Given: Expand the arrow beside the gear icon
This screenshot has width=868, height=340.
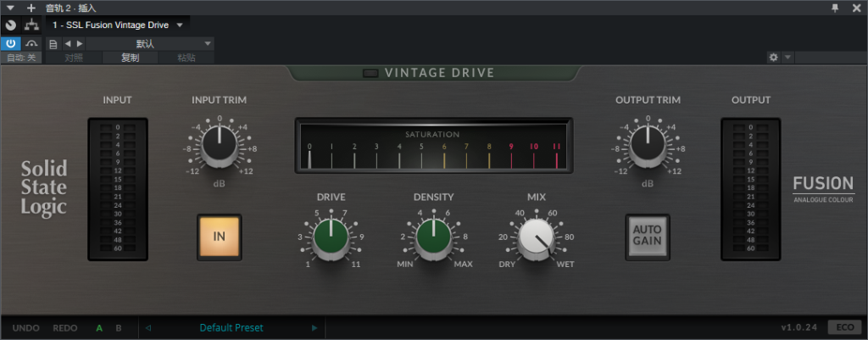Looking at the screenshot, I should tap(787, 57).
